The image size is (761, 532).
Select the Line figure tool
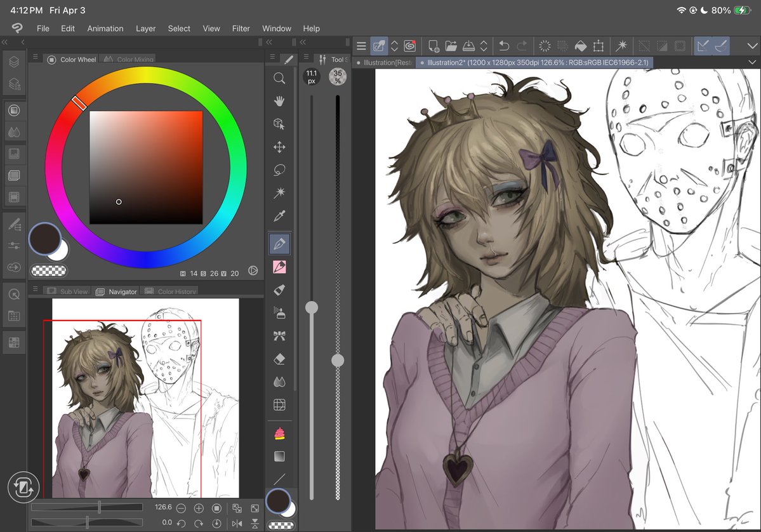pyautogui.click(x=279, y=479)
